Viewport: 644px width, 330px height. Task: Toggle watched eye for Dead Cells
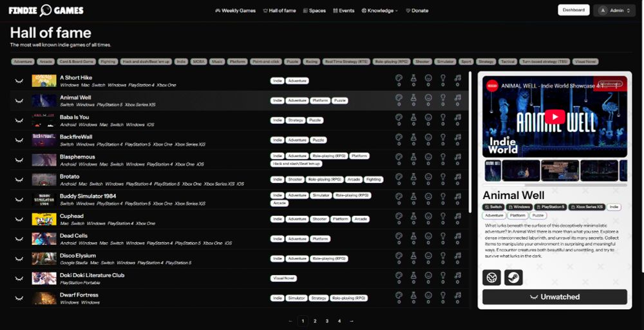19,238
